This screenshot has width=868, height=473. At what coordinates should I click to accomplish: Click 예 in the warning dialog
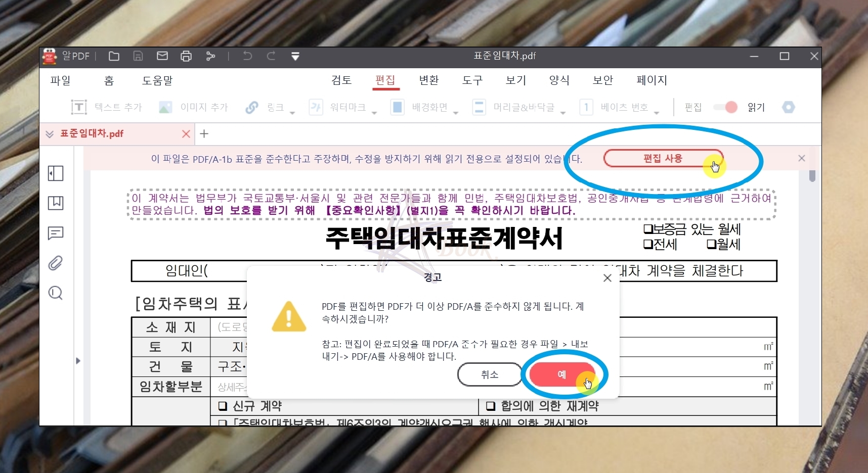click(562, 374)
